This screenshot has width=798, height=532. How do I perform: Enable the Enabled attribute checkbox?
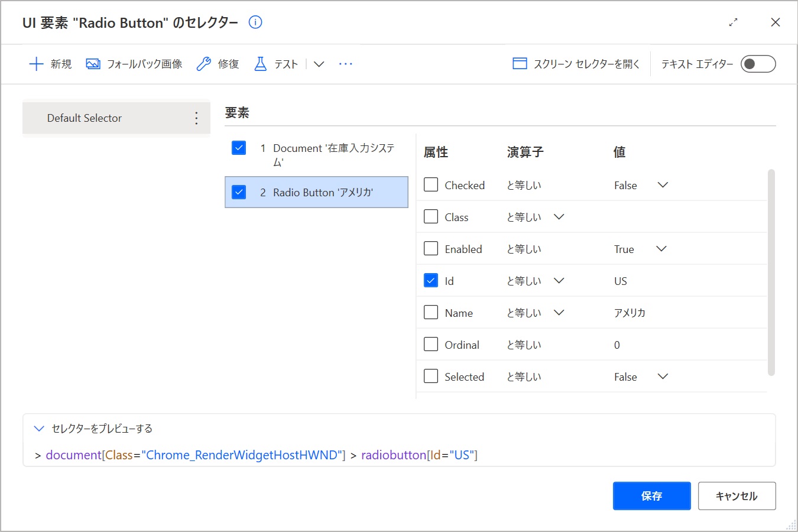(431, 249)
